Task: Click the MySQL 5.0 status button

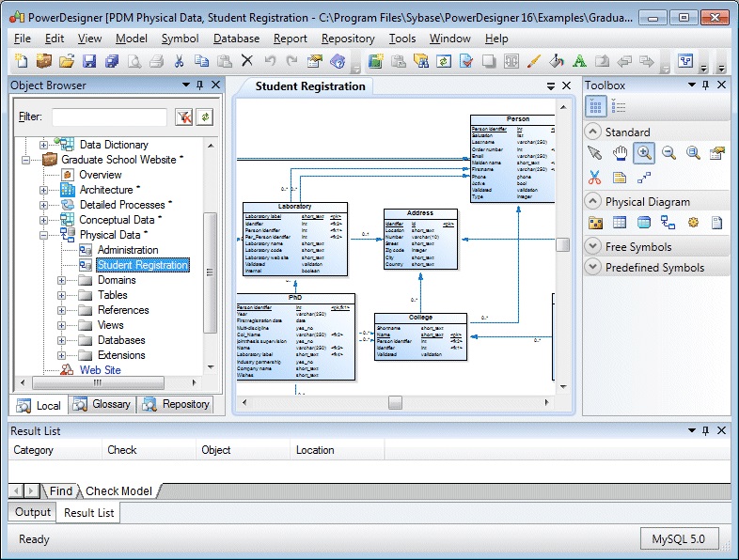Action: point(679,539)
